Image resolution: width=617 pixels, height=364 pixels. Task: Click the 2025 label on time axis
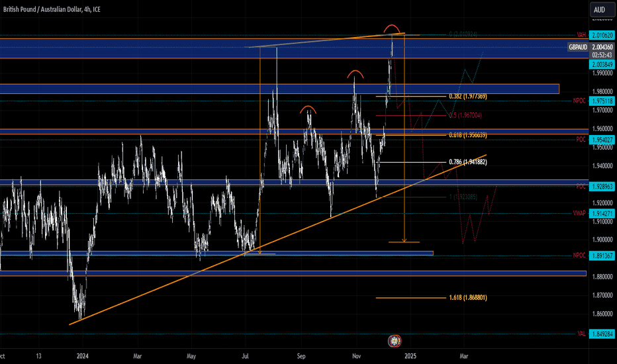410,356
